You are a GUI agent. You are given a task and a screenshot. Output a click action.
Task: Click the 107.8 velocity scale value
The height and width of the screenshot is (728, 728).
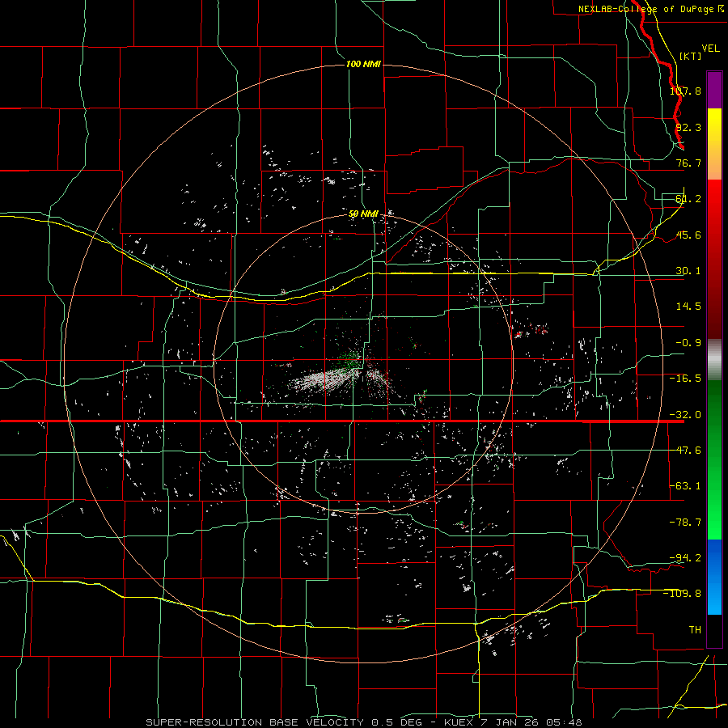pyautogui.click(x=685, y=91)
